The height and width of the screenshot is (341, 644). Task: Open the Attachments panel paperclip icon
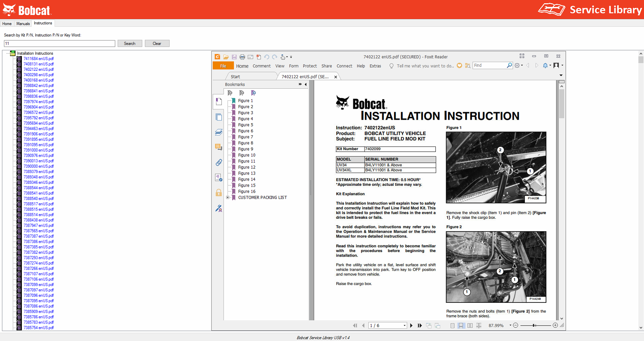219,163
